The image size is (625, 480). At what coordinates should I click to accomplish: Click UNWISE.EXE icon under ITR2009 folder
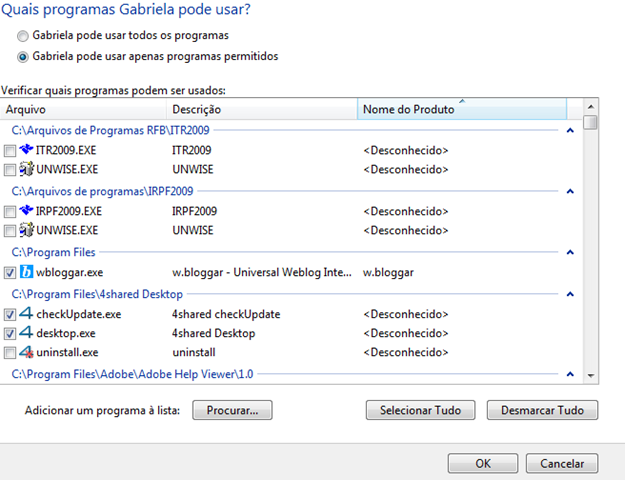click(x=26, y=169)
